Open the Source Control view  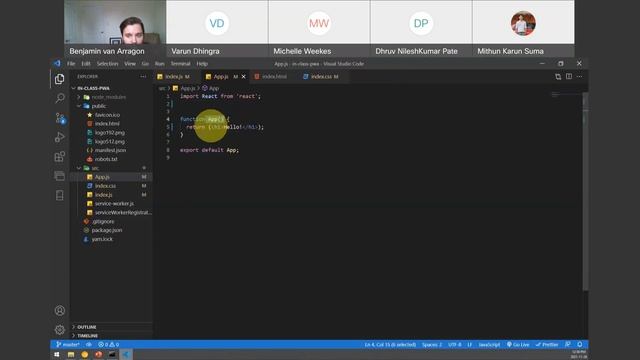pos(60,118)
